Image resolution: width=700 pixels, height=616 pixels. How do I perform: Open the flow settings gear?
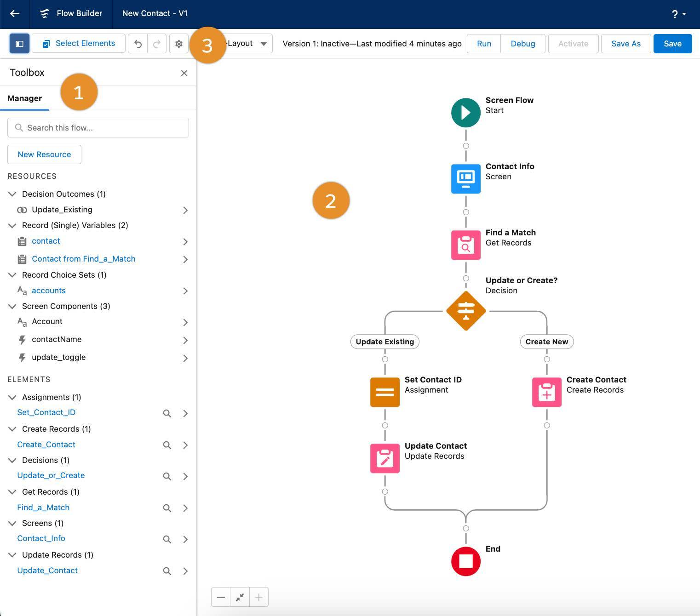(x=179, y=43)
